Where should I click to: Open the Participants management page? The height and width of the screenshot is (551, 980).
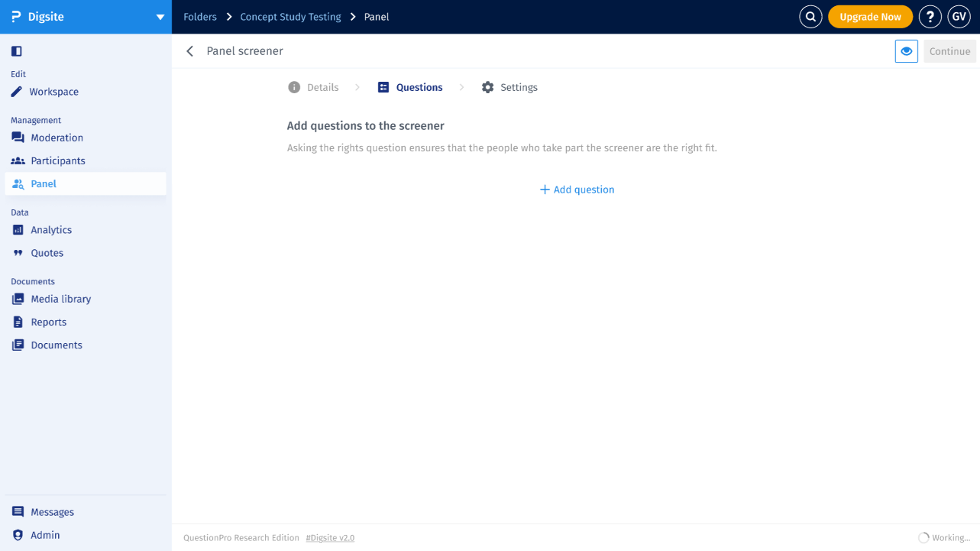click(60, 160)
